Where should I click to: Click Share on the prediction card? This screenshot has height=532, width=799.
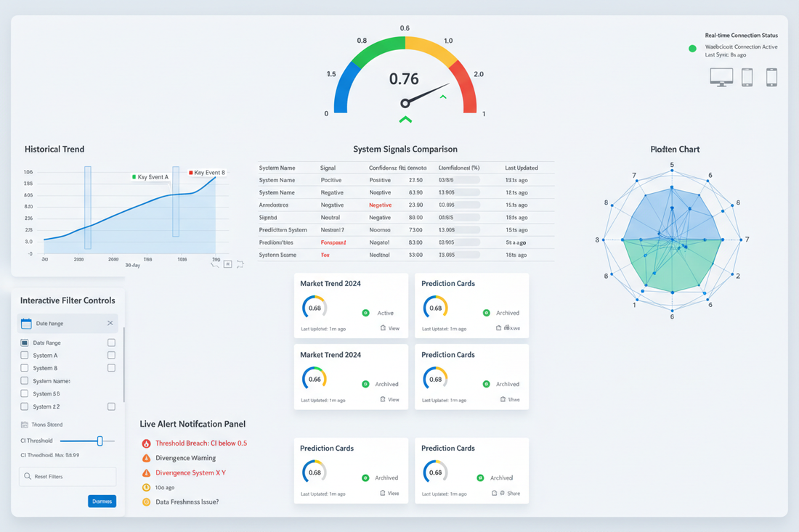(514, 494)
